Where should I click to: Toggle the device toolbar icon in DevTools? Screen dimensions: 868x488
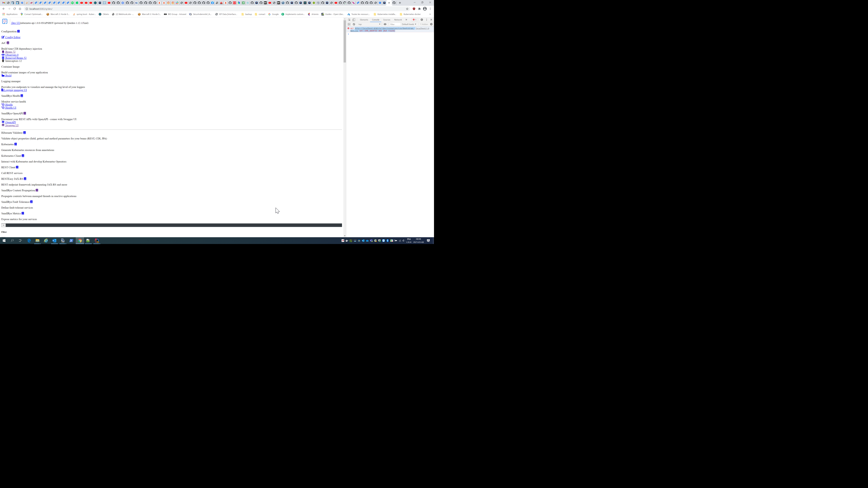coord(354,19)
